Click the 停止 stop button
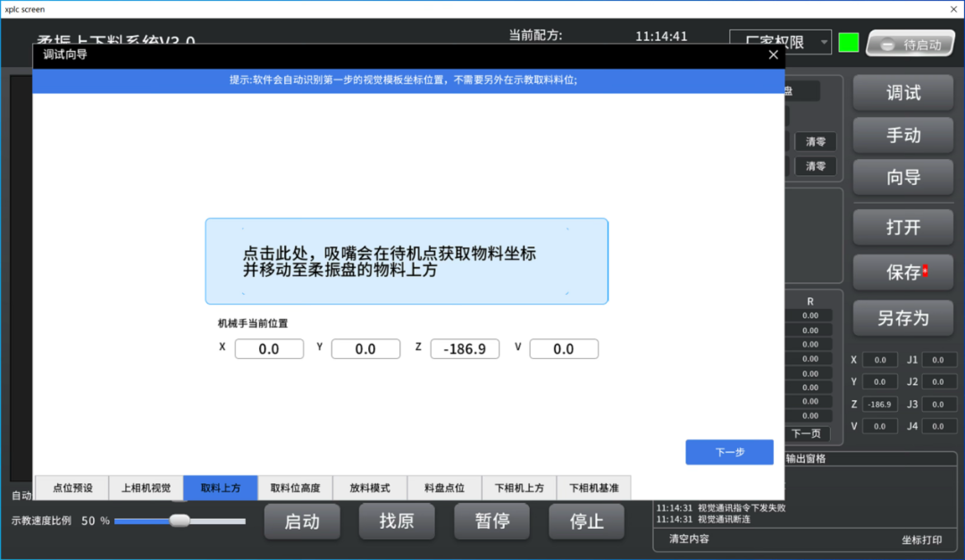 tap(586, 522)
